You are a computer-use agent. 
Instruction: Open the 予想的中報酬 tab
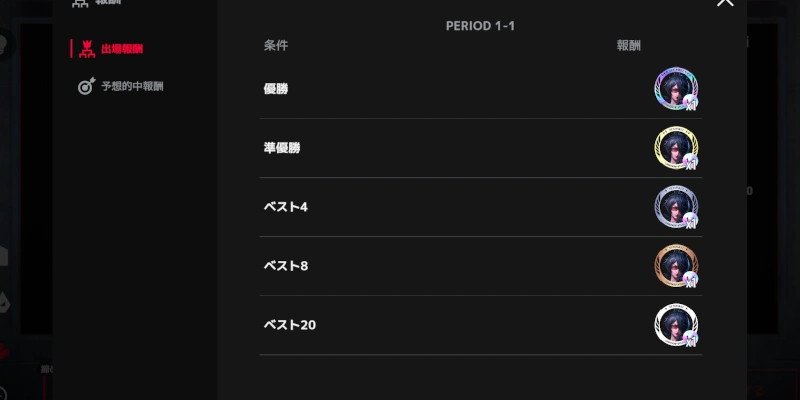click(132, 86)
